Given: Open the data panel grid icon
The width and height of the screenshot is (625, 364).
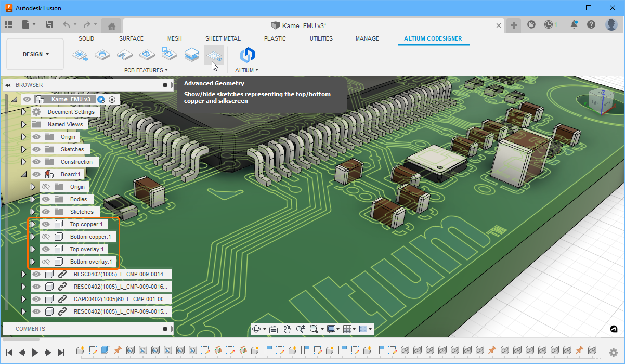Looking at the screenshot, I should [9, 24].
